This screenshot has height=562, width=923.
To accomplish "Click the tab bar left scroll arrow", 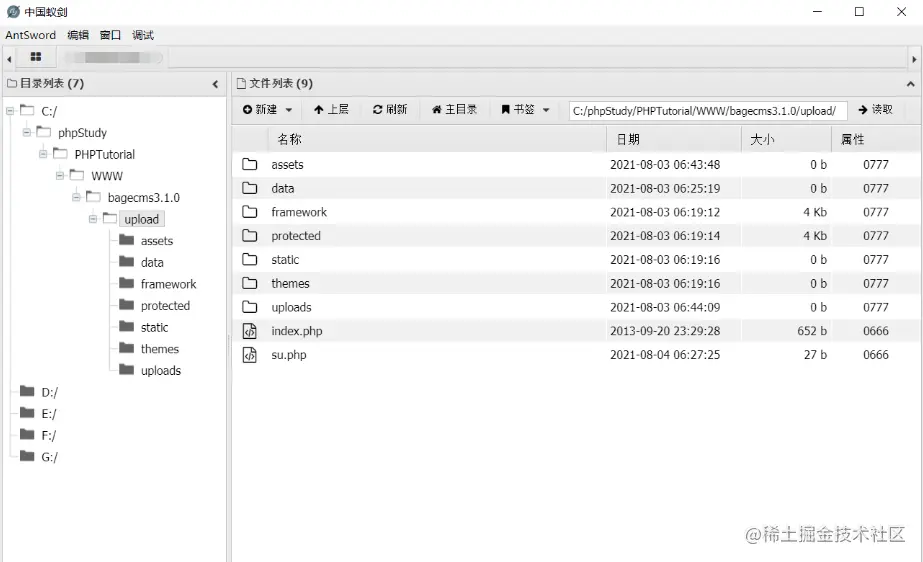I will click(9, 59).
